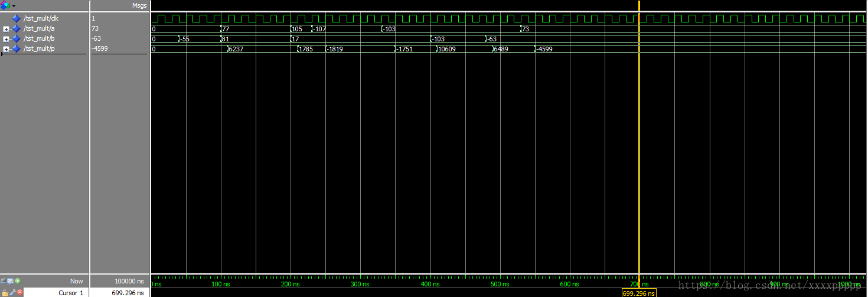
Task: Click the 200 ns timeline mark
Action: [291, 285]
